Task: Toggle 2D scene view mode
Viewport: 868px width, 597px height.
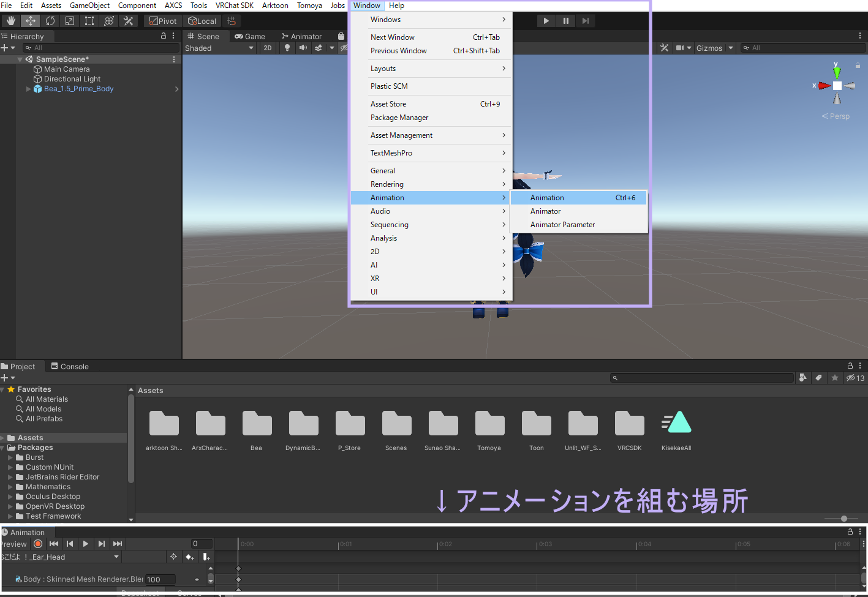Action: pyautogui.click(x=268, y=48)
